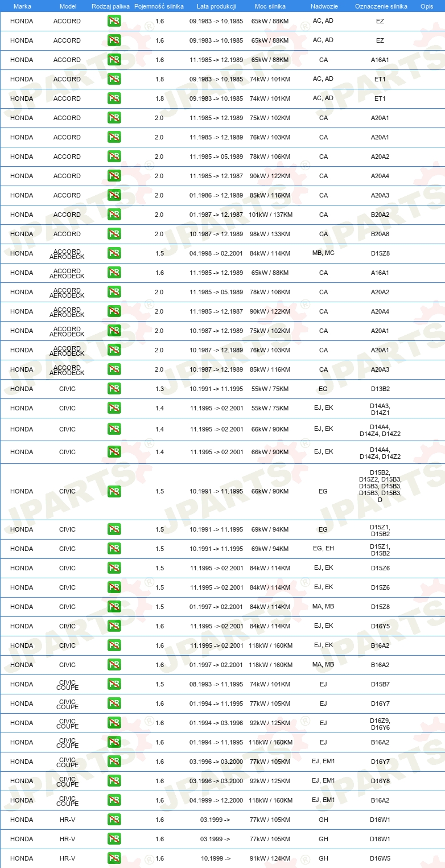Click the multi-line D15B2, D15Z2, D15B3 engine cell

tap(380, 486)
